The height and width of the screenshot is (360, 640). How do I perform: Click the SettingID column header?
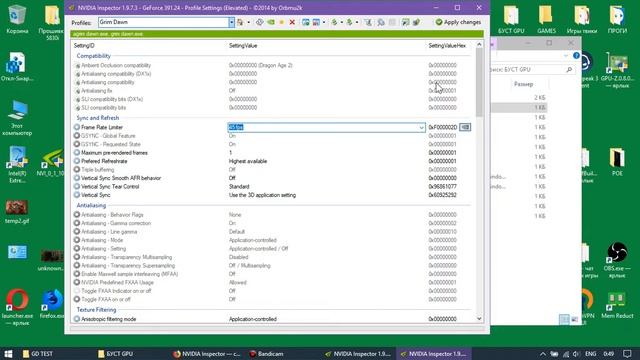[84, 46]
